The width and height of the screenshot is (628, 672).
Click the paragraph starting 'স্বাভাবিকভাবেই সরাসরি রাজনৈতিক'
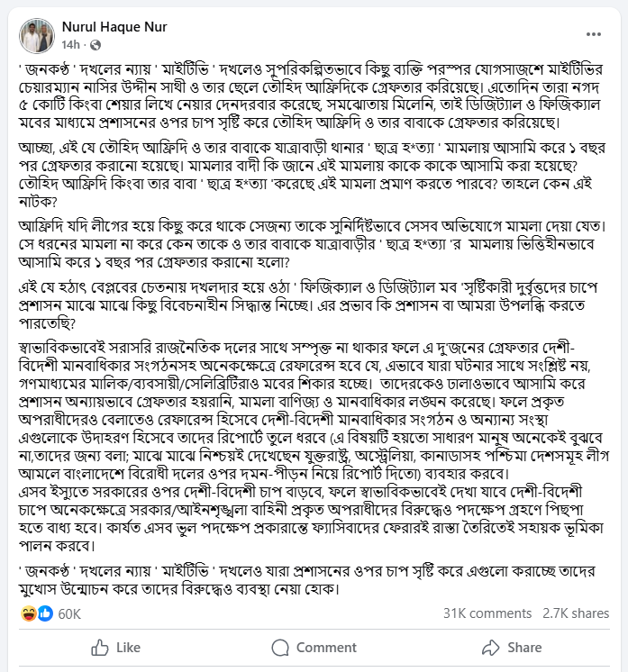pyautogui.click(x=314, y=411)
